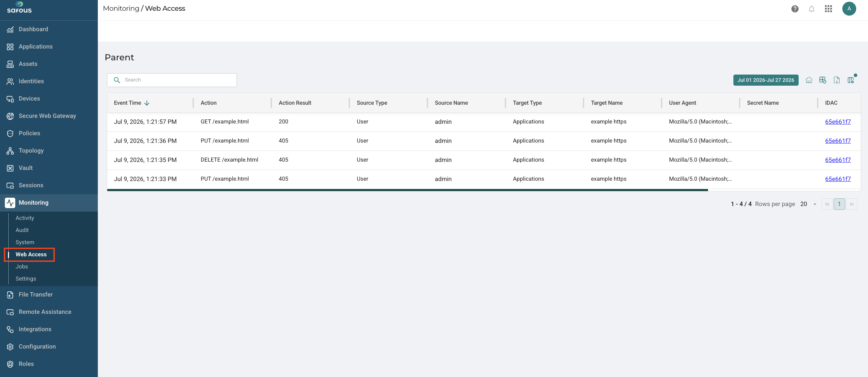The image size is (868, 377).
Task: Open the Jul 01 2026-Jul 27 2026 date picker
Action: 766,80
